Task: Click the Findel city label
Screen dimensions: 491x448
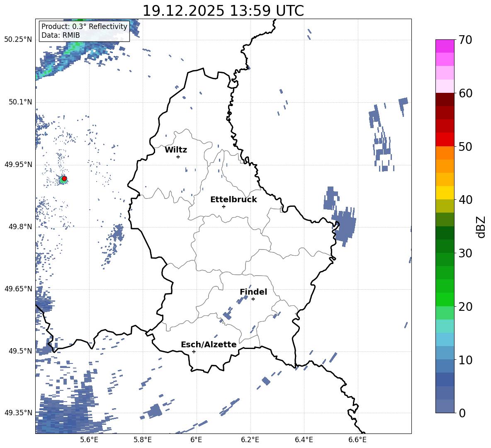Action: click(x=253, y=292)
